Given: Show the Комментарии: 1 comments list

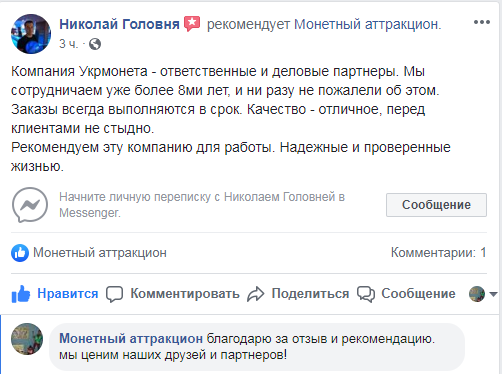Looking at the screenshot, I should tap(439, 253).
